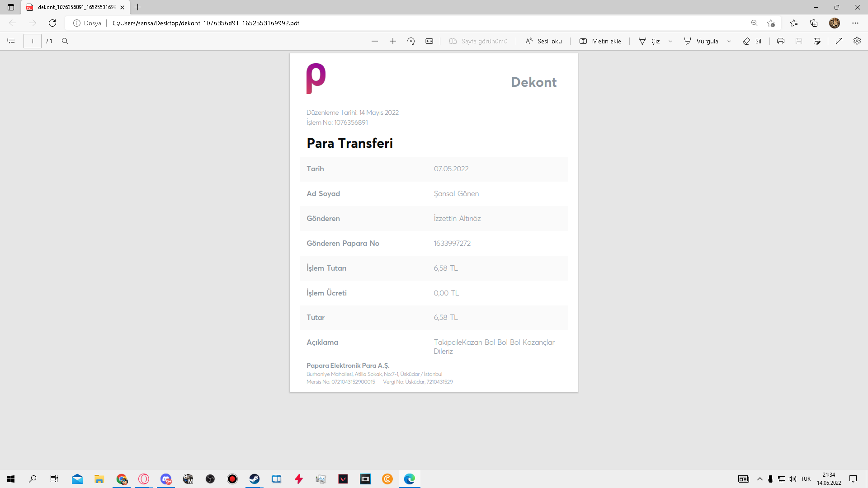Zoom in the PDF page
This screenshot has width=868, height=488.
pos(393,41)
